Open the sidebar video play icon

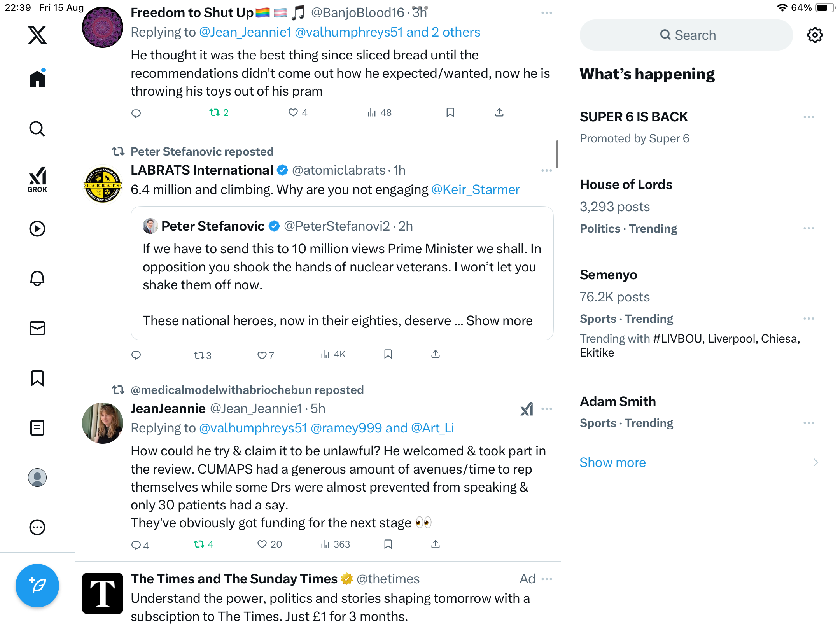pyautogui.click(x=37, y=229)
